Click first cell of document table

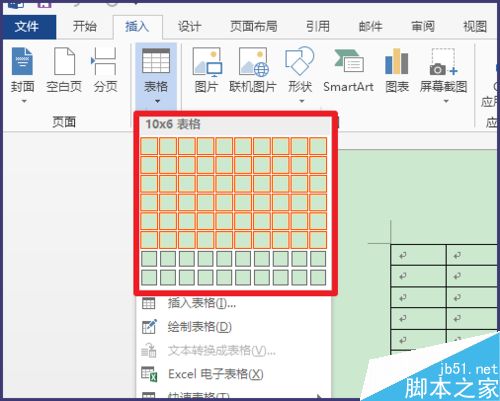[x=418, y=255]
